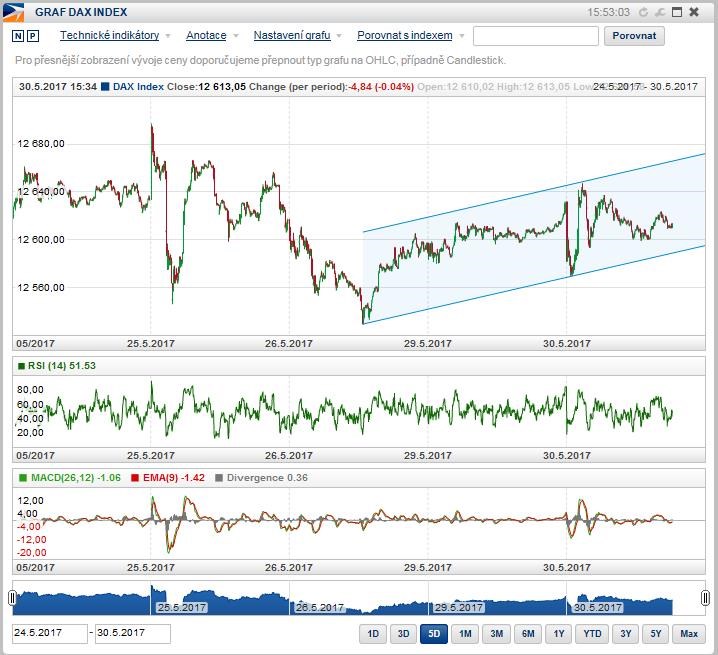Screen dimensions: 718x655
Task: Expand arrow next to Porovnat s indexem
Action: (461, 36)
